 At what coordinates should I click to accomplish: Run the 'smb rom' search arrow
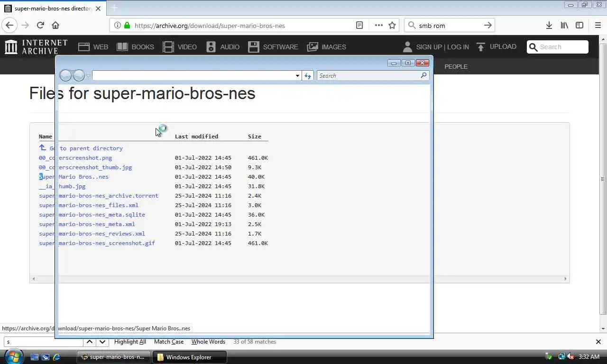coord(488,26)
